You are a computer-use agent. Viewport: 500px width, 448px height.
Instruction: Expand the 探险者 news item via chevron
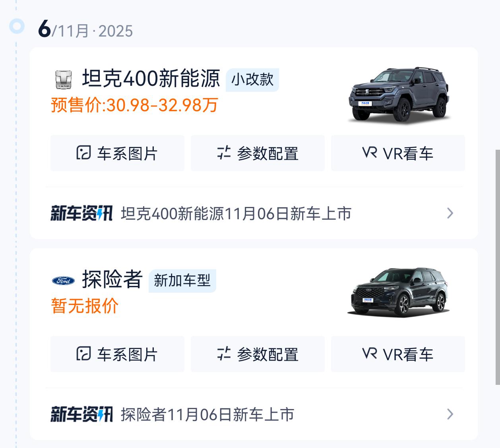450,415
